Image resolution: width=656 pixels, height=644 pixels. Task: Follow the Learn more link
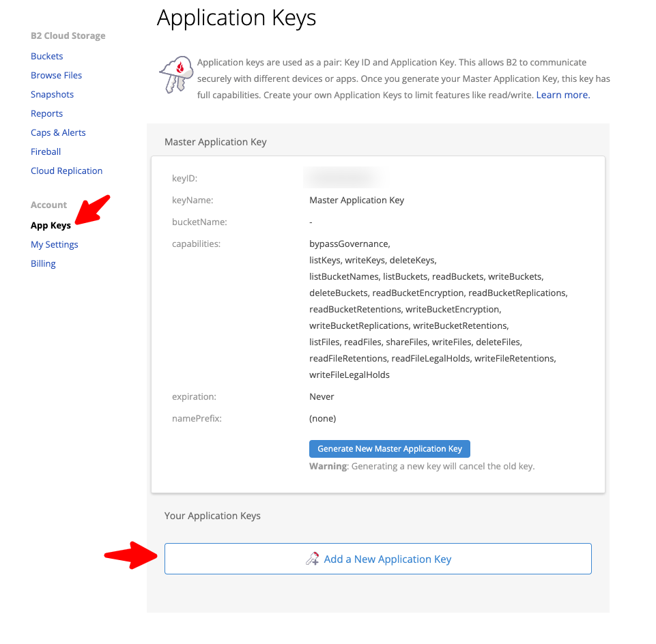(562, 96)
